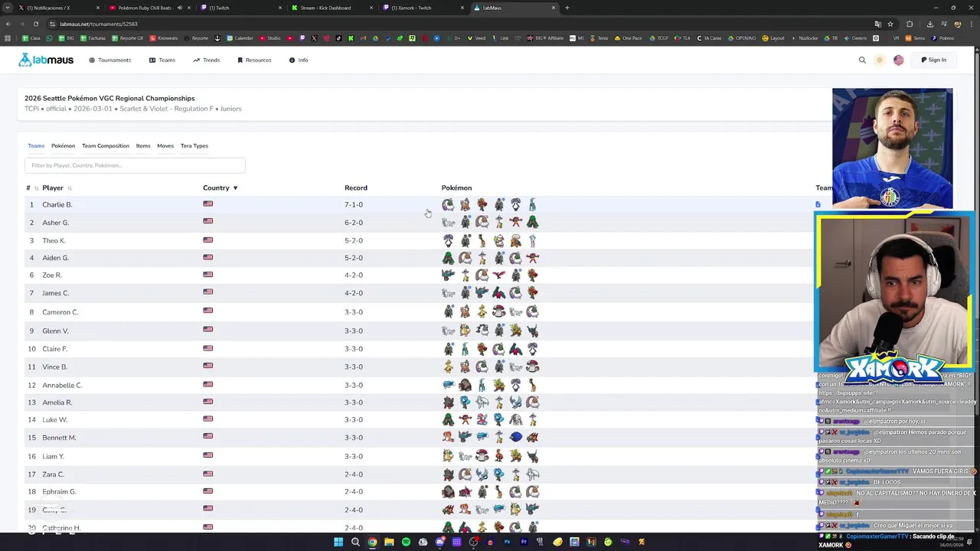Select the Teams tab
The width and height of the screenshot is (980, 551).
click(36, 145)
